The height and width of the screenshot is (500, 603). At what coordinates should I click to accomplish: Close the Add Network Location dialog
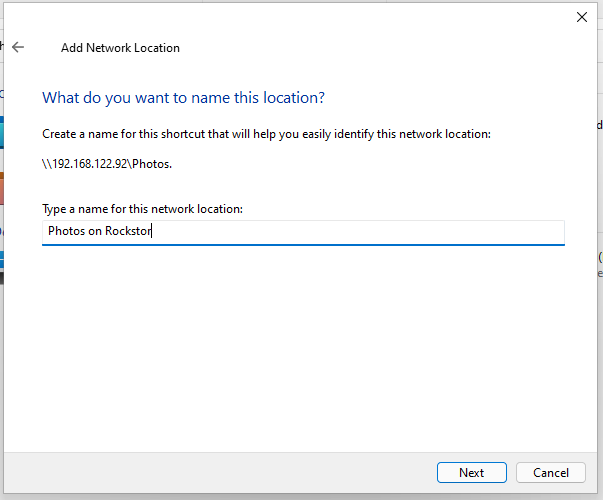581,17
